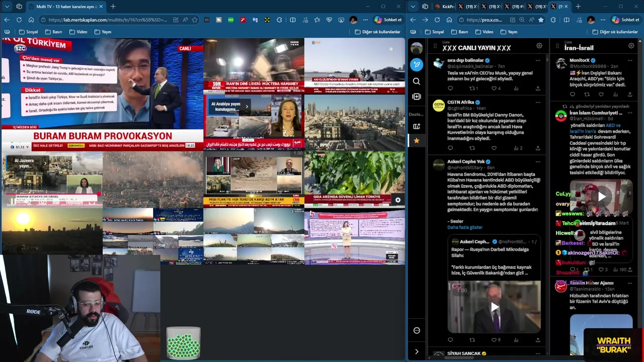Open profile avatar in X Pro sidebar
This screenshot has height=362, width=644.
[x=417, y=48]
